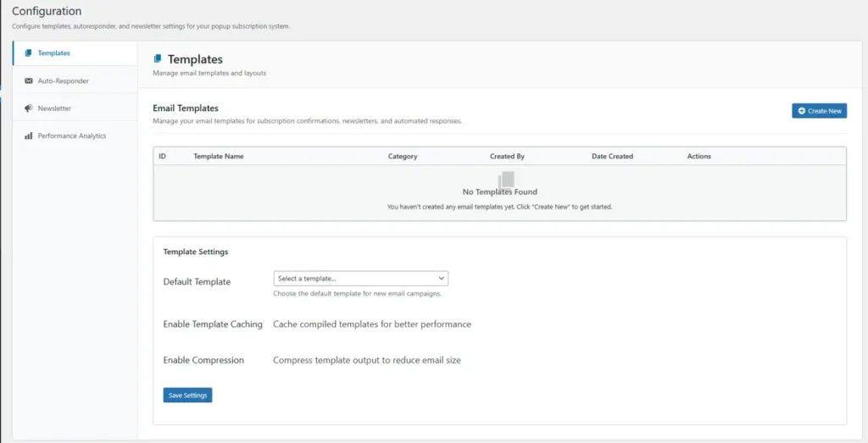Toggle the 'Cache compiled templates for better performance' option
The height and width of the screenshot is (443, 868).
click(x=372, y=324)
